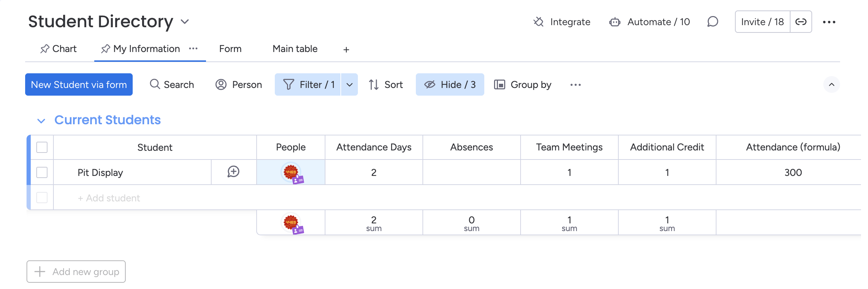
Task: Select all students with header checkbox
Action: click(42, 147)
